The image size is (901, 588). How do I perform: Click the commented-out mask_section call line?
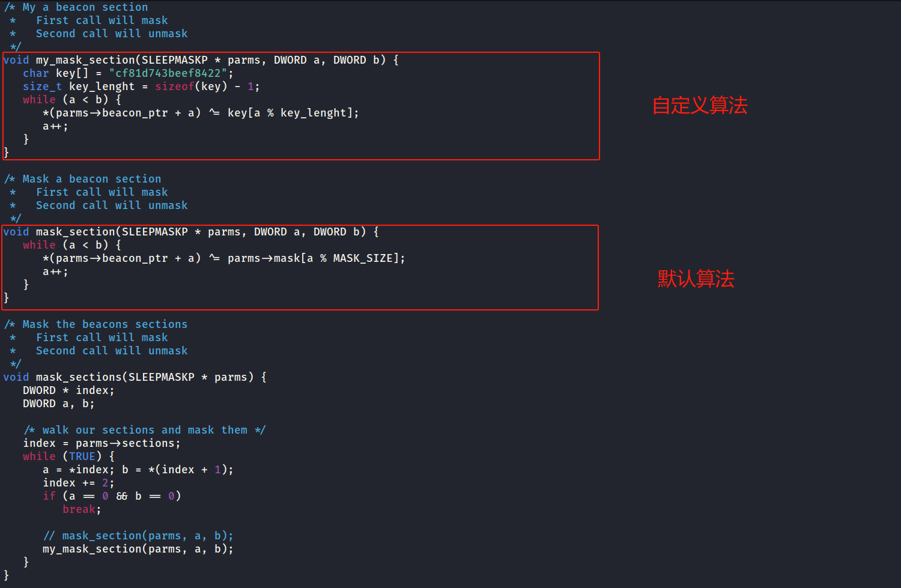[x=138, y=536]
